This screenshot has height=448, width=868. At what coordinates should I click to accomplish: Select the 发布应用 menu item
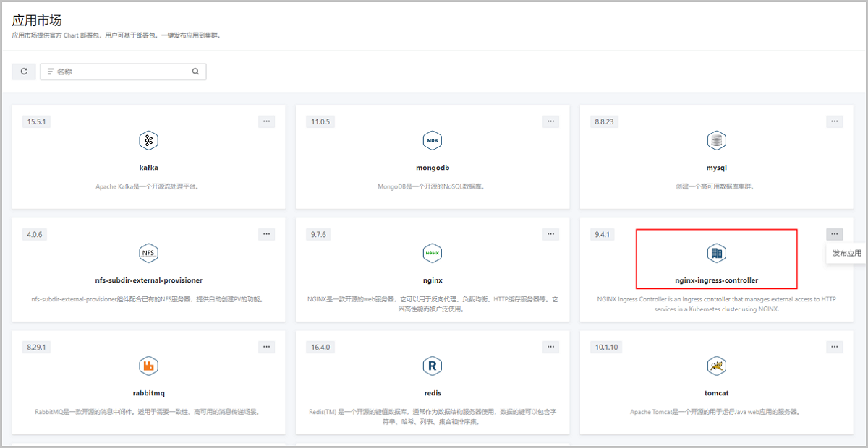coord(846,254)
